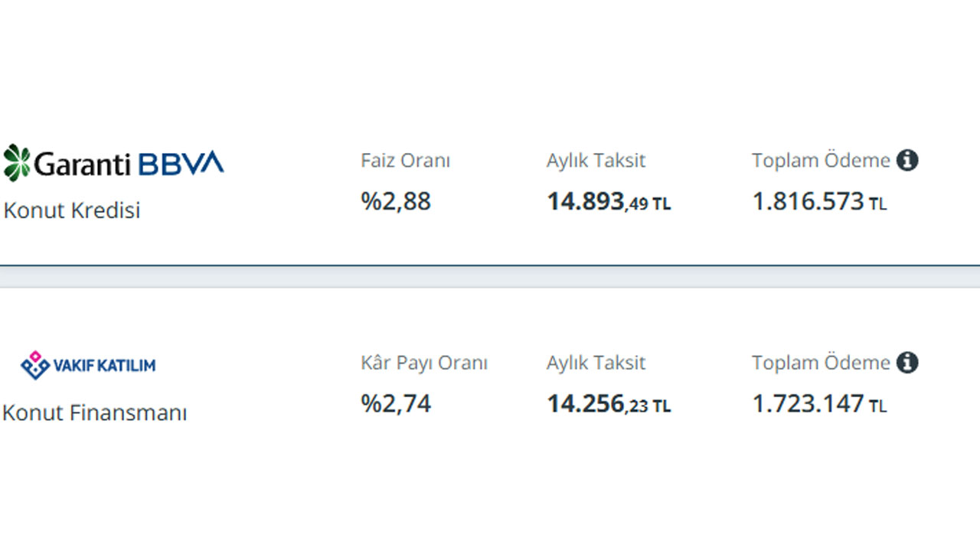Image resolution: width=980 pixels, height=551 pixels.
Task: Click the %2,88 interest rate value
Action: pos(397,202)
